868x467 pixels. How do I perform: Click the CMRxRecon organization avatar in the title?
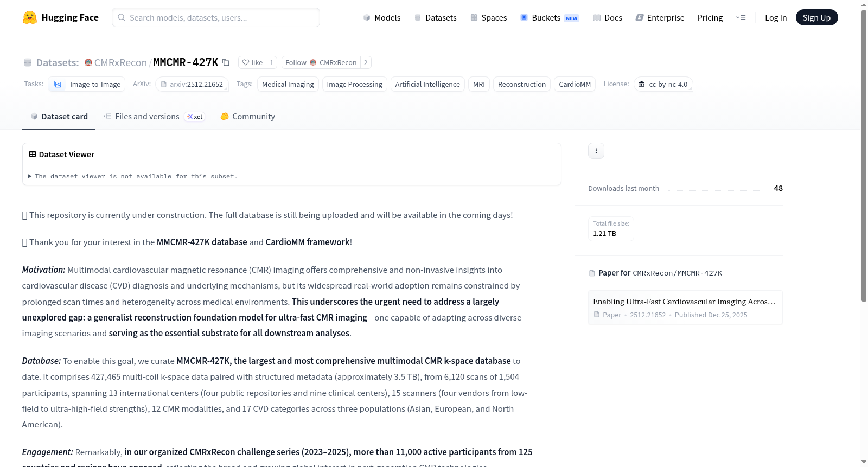(x=88, y=62)
